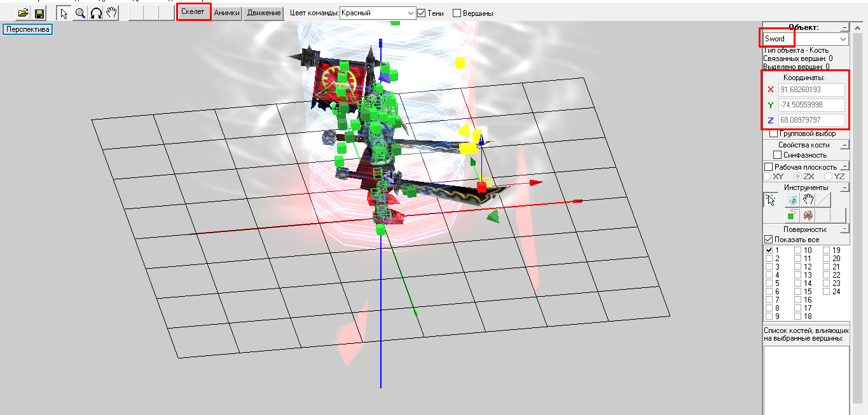
Task: Select the arrow pointer tool in top toolbar
Action: point(64,13)
